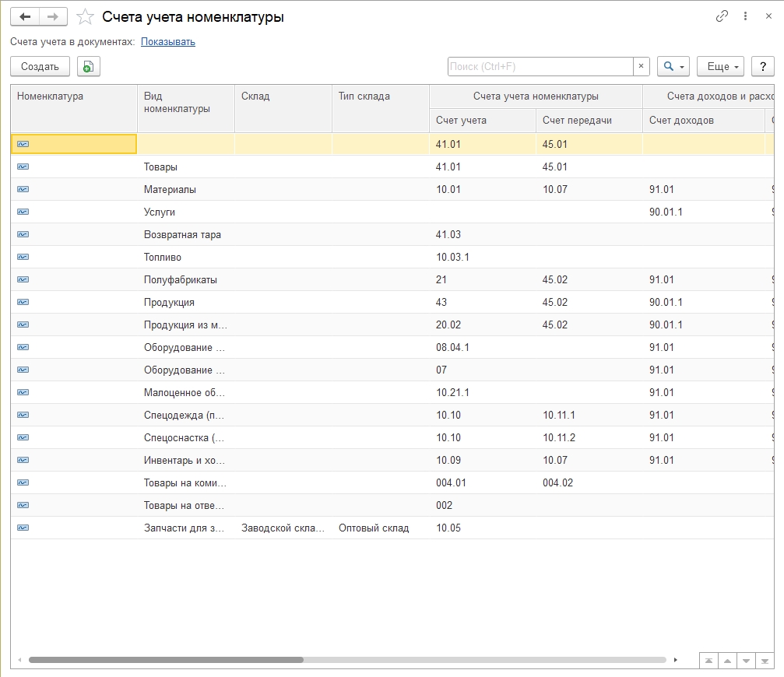
Task: Select account 004.02 cell
Action: tap(589, 482)
